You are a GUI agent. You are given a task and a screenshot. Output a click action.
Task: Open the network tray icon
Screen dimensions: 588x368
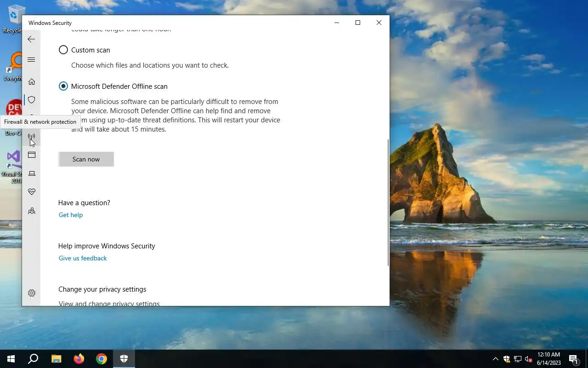(x=518, y=359)
